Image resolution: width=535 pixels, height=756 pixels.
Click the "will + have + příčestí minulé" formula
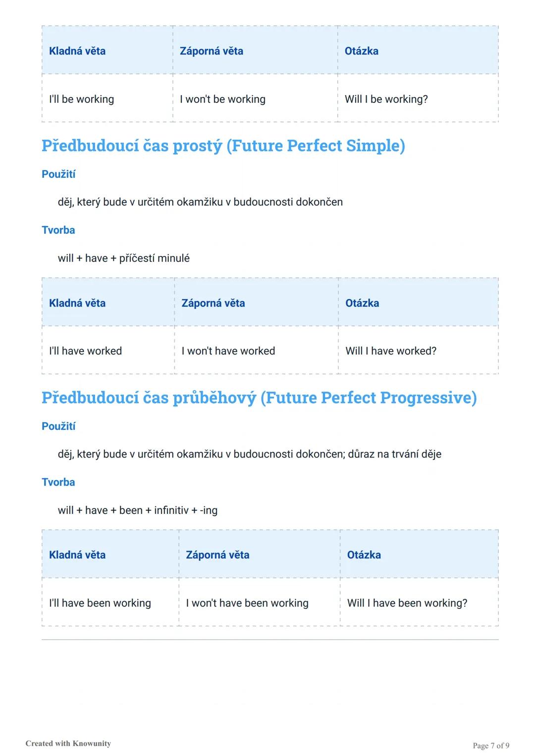[x=123, y=258]
